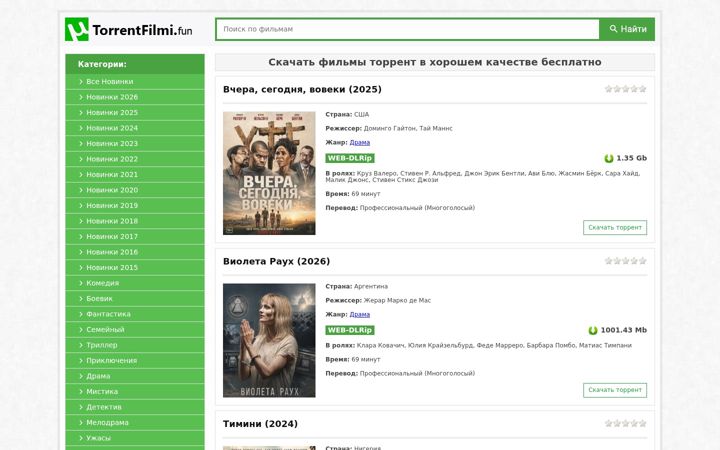Rate Тимини with stars
The image size is (720, 450).
click(625, 423)
